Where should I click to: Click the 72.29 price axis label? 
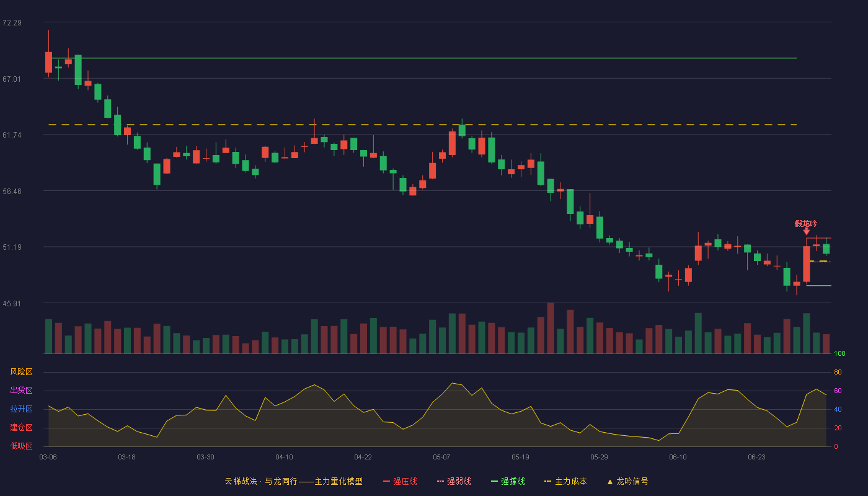click(12, 23)
